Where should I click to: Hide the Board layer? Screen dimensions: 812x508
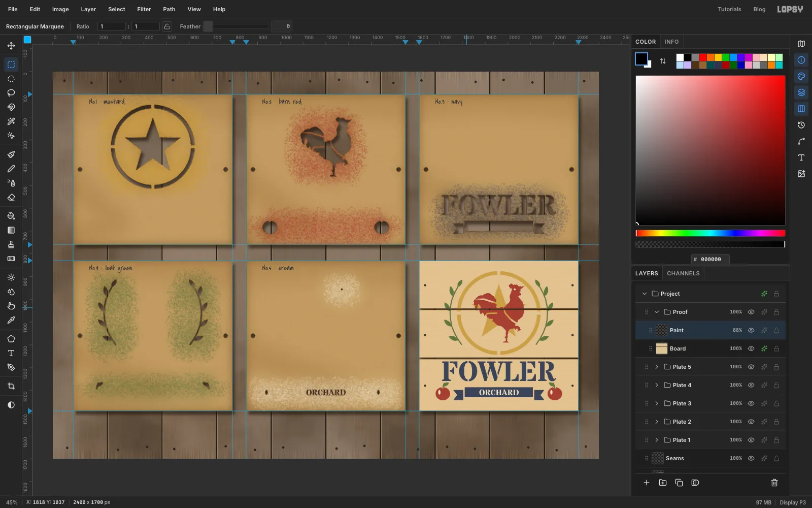coord(751,348)
